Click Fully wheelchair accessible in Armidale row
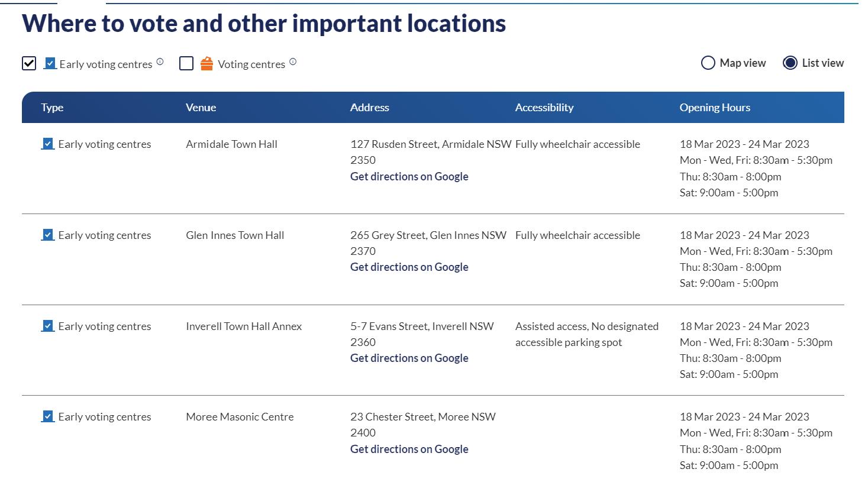 tap(577, 144)
